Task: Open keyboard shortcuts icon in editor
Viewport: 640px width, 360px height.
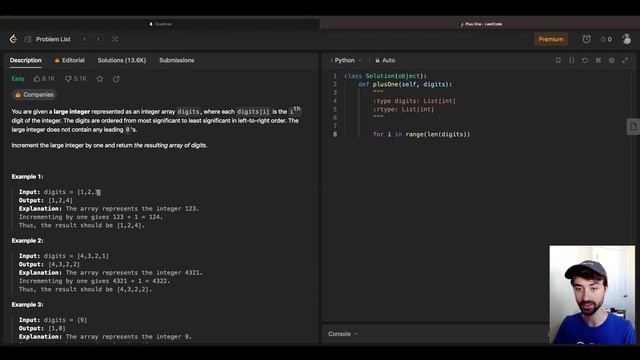Action: point(598,60)
